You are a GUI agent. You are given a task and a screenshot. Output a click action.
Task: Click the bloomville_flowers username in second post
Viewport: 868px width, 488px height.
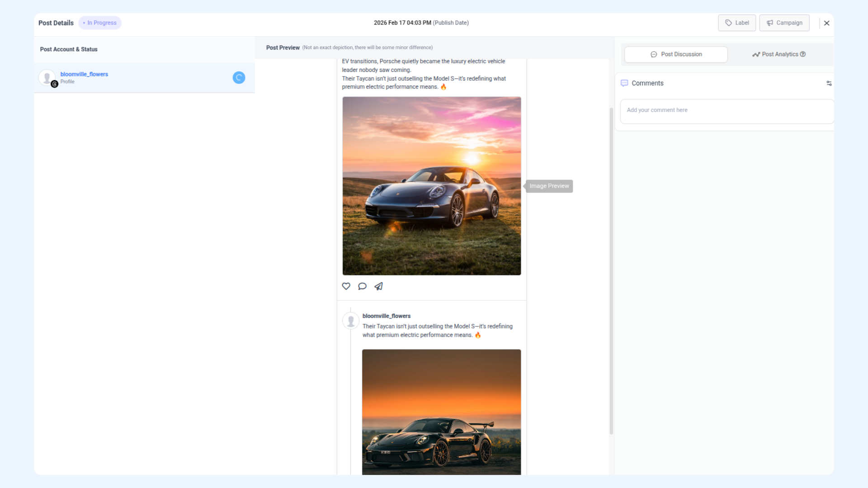[386, 316]
